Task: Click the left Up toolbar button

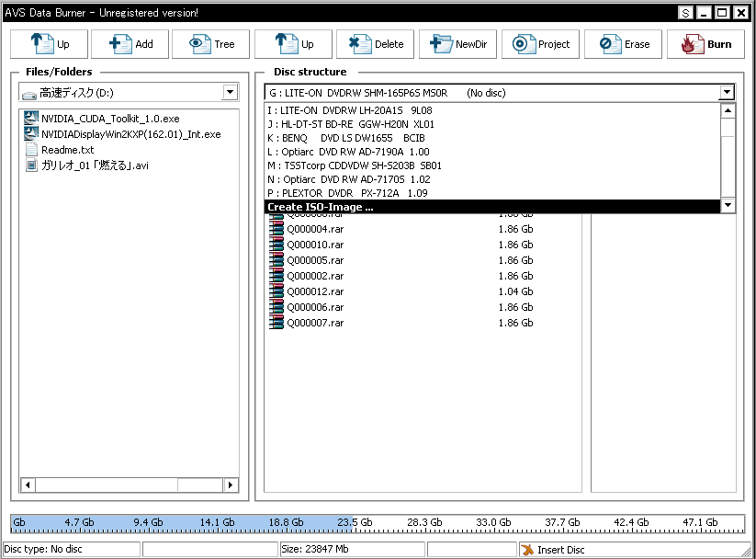Action: [x=49, y=44]
